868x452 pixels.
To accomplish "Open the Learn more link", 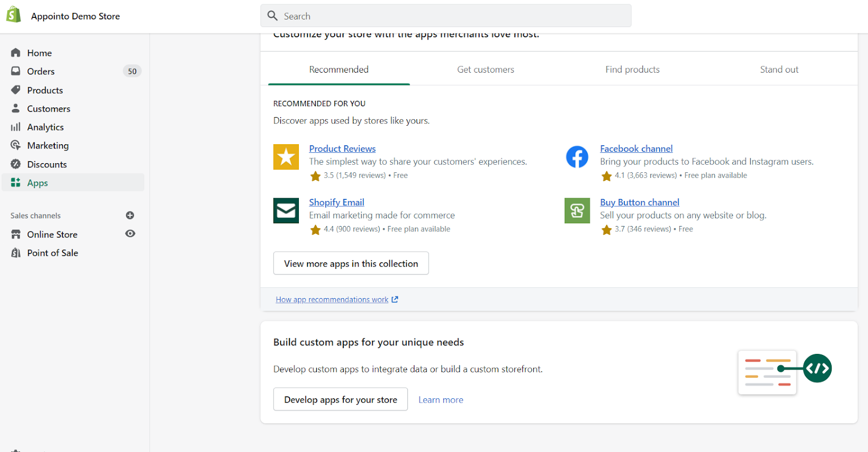I will pos(441,399).
